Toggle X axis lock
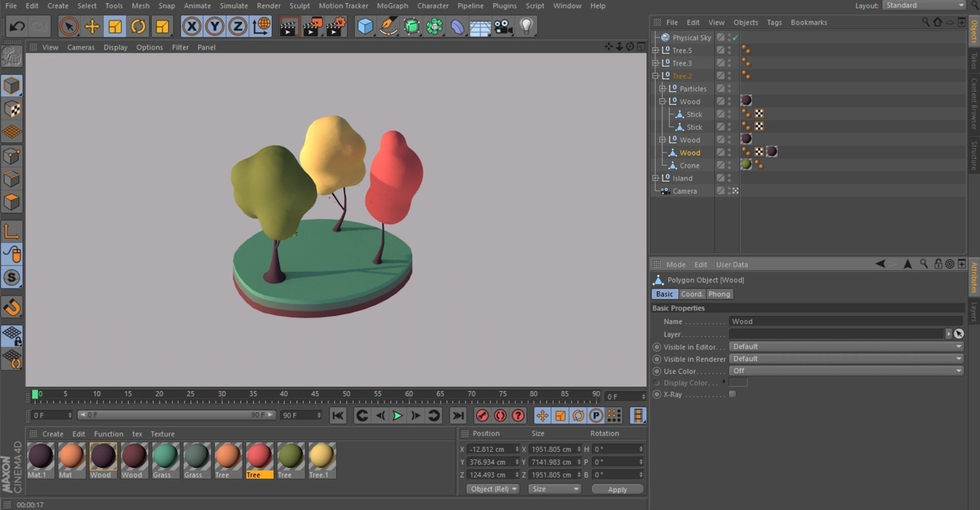 point(191,27)
